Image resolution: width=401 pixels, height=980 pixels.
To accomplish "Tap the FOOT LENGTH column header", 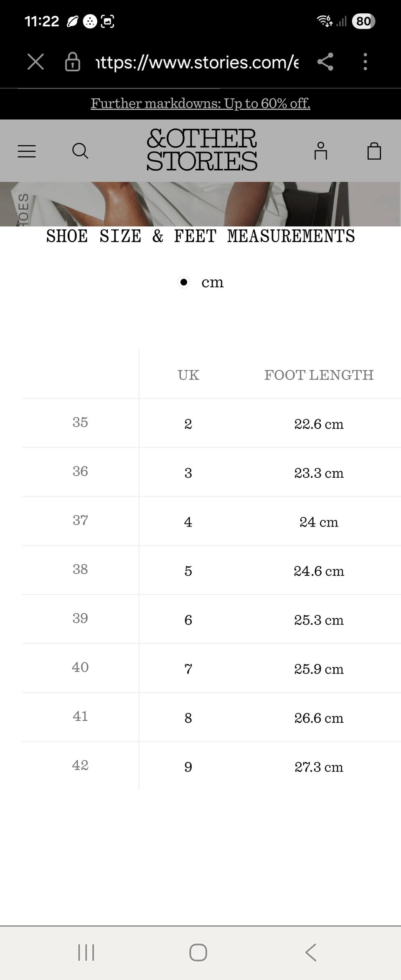I will click(319, 375).
